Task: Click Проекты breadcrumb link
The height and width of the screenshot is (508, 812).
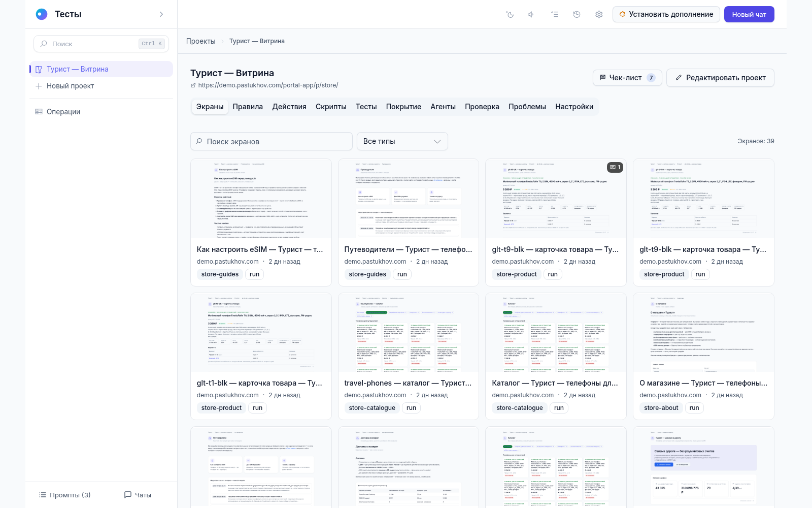Action: click(x=200, y=41)
